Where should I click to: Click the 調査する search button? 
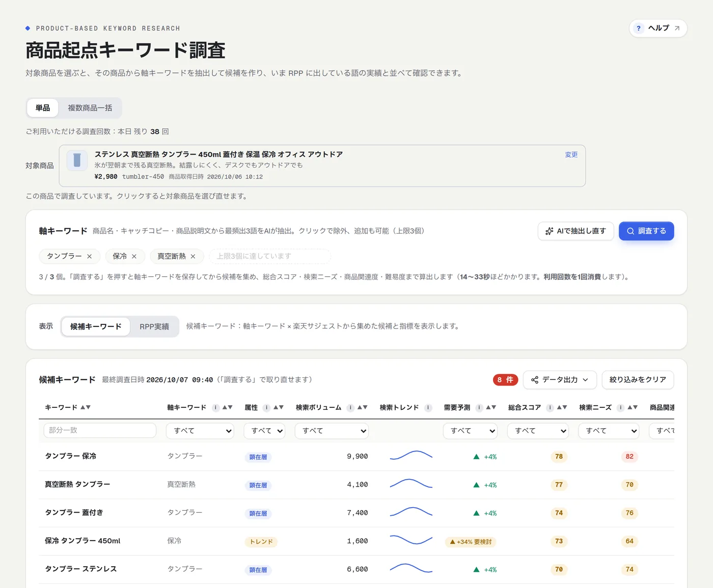(x=646, y=231)
